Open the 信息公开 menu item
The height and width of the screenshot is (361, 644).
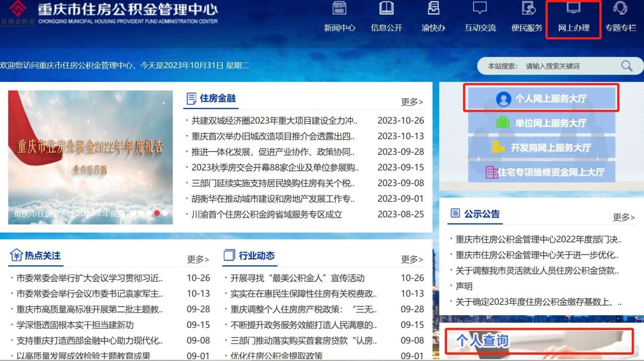pyautogui.click(x=387, y=28)
